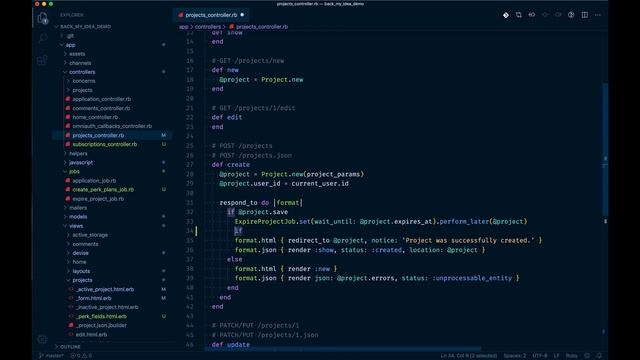Click the errors and warnings indicator in status bar
640x360 pixels.
[81, 356]
